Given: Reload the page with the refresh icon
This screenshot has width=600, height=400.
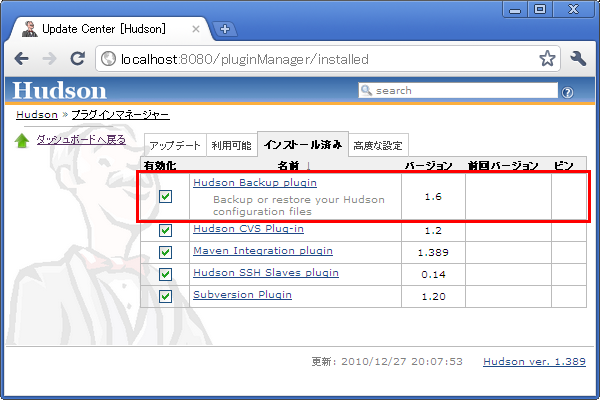Looking at the screenshot, I should pyautogui.click(x=78, y=59).
